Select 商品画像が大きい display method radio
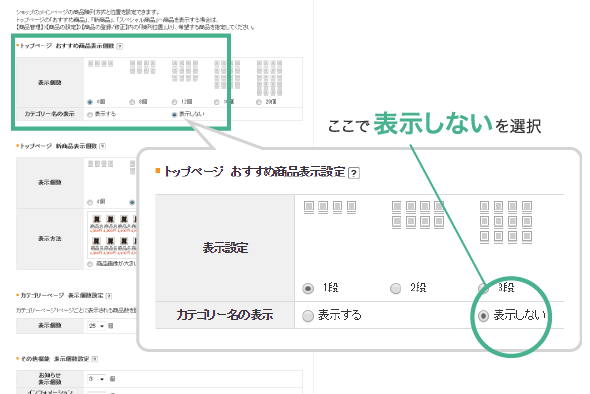 tap(90, 264)
